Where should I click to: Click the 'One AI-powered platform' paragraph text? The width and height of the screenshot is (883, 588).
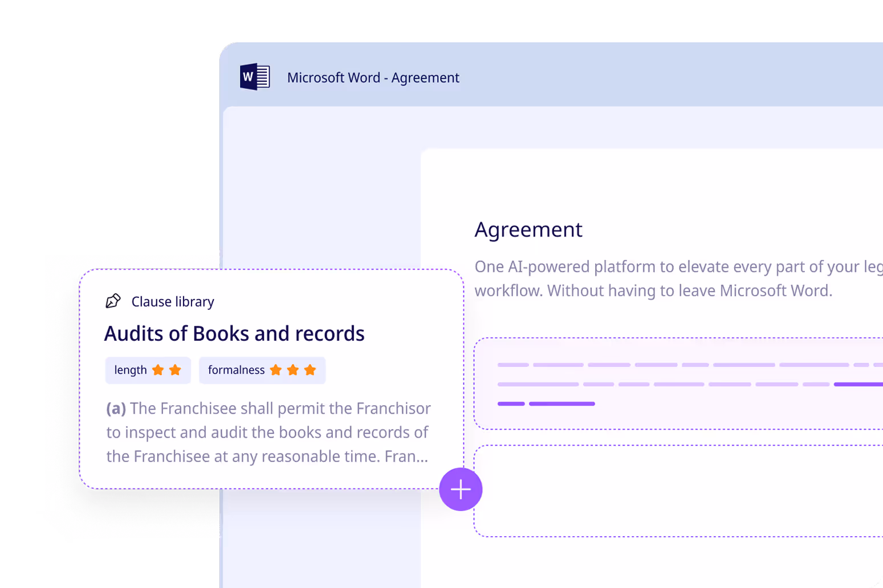point(678,279)
